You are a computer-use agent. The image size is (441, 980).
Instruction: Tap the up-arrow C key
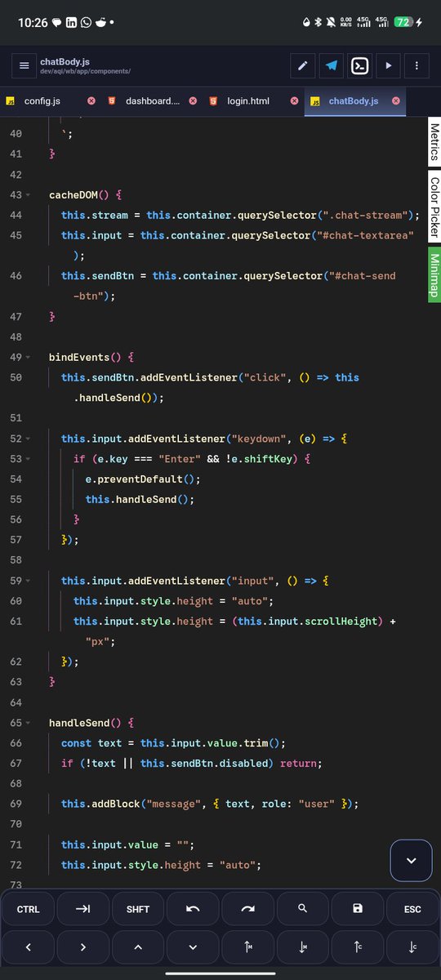358,947
